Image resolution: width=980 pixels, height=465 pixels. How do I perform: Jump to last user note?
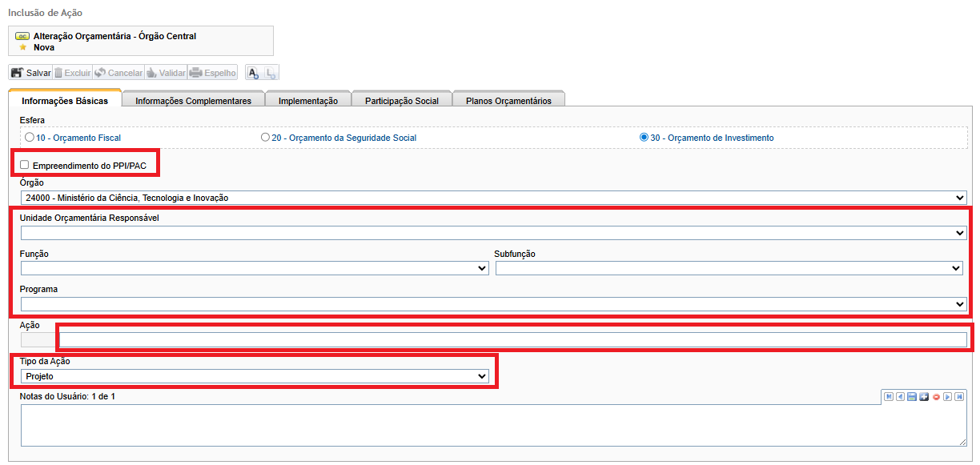(x=959, y=396)
